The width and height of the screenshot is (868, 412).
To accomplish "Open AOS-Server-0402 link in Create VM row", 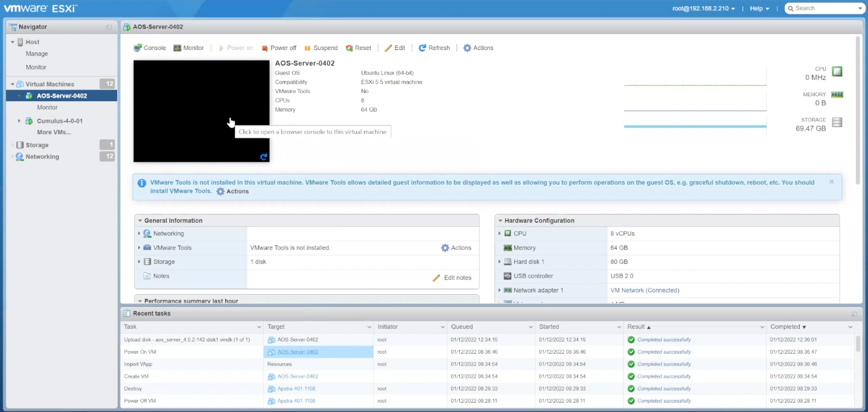I will [298, 377].
